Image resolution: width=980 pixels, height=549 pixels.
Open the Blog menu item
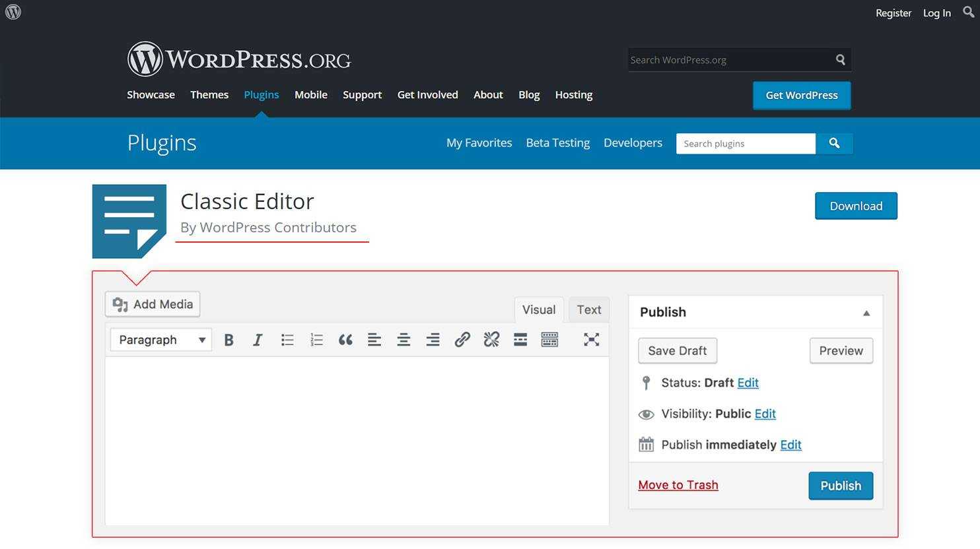(x=529, y=94)
